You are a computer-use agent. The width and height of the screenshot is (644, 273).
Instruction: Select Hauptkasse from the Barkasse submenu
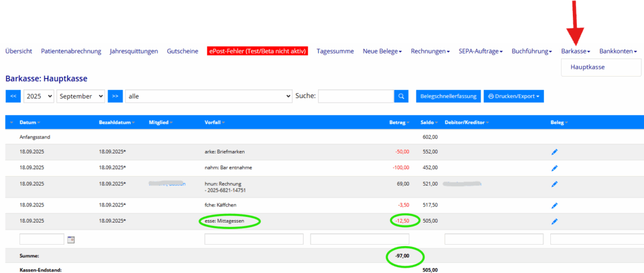[587, 67]
